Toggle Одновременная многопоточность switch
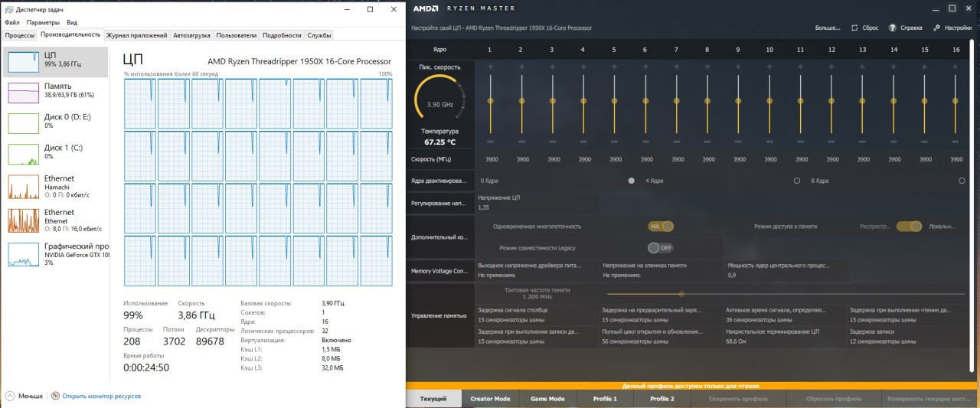Image resolution: width=980 pixels, height=408 pixels. pos(661,227)
